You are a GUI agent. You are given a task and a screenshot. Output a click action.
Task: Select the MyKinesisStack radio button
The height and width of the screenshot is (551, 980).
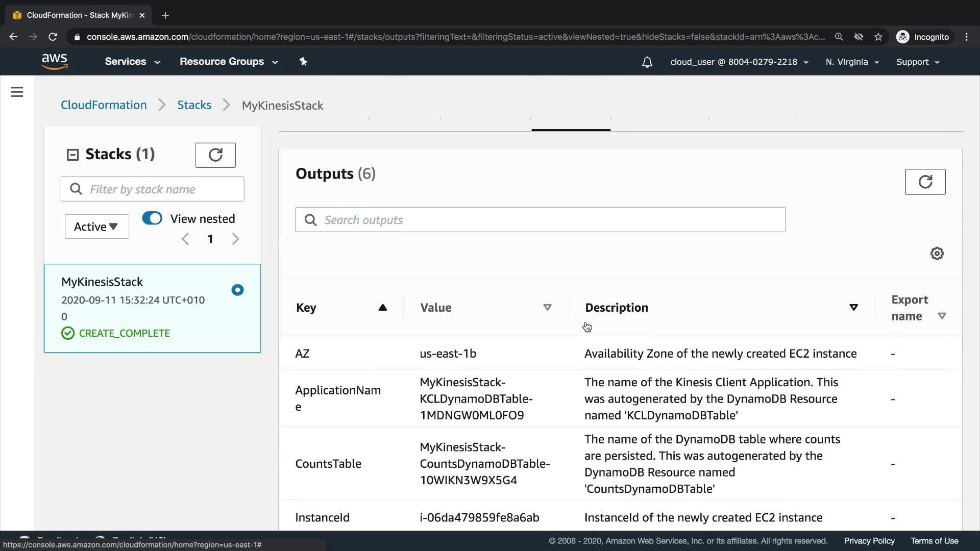[x=237, y=290]
